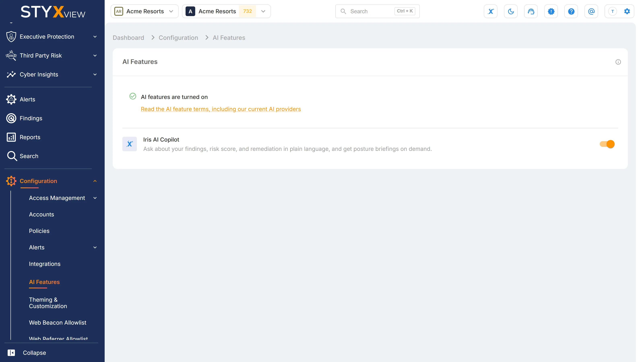The height and width of the screenshot is (362, 644).
Task: Disable the Iris AI Copilot toggle
Action: [x=607, y=144]
